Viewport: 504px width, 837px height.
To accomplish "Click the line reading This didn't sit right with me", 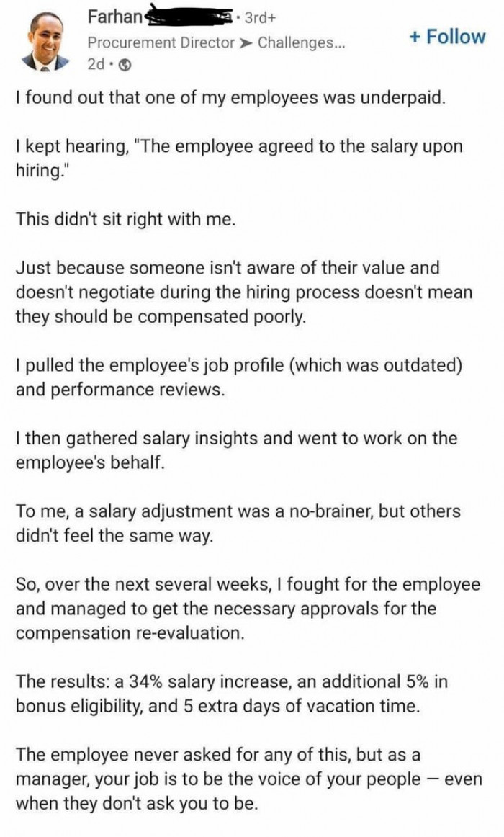I will [122, 219].
